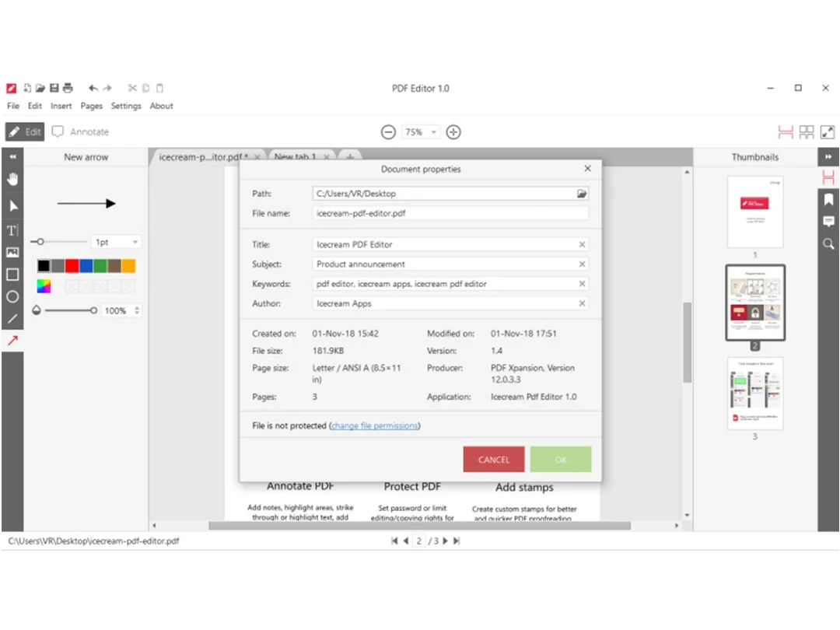Click the Search magnifier in right sidebar
The width and height of the screenshot is (840, 630).
828,243
